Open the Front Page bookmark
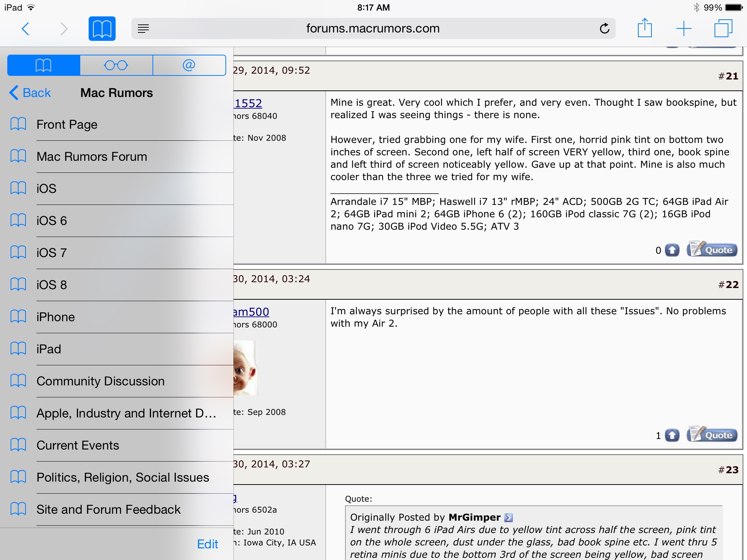Image resolution: width=747 pixels, height=560 pixels. coord(117,124)
